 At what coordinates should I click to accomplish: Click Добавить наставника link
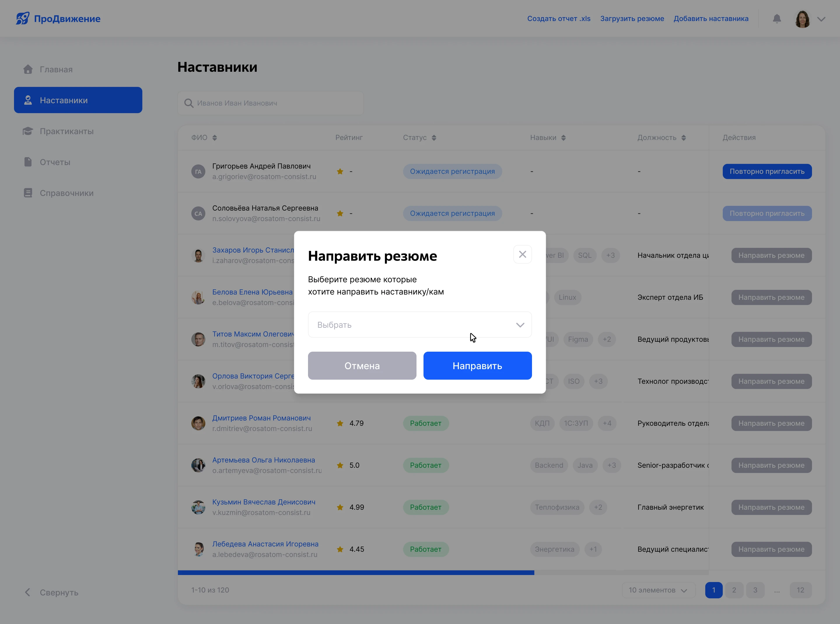tap(711, 18)
